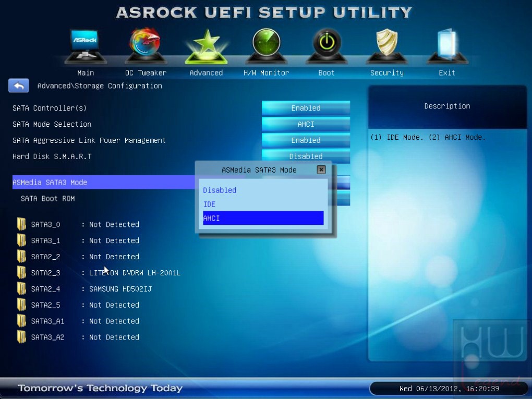Switch to the Advanced tab label
The image size is (532, 399).
click(206, 72)
